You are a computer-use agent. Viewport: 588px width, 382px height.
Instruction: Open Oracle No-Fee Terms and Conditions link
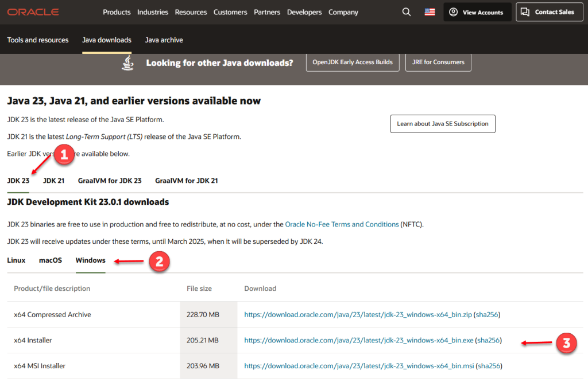point(342,224)
